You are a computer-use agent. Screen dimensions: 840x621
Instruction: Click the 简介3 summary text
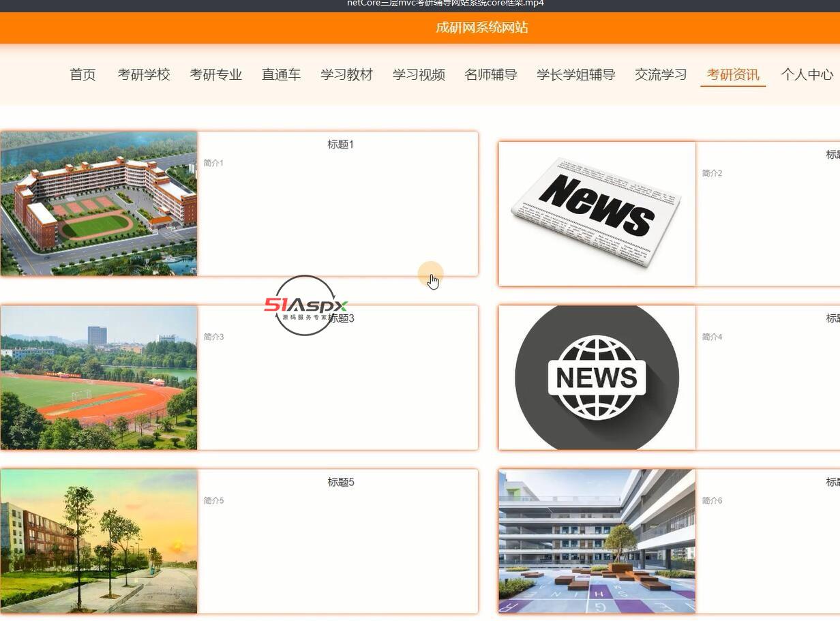(213, 337)
